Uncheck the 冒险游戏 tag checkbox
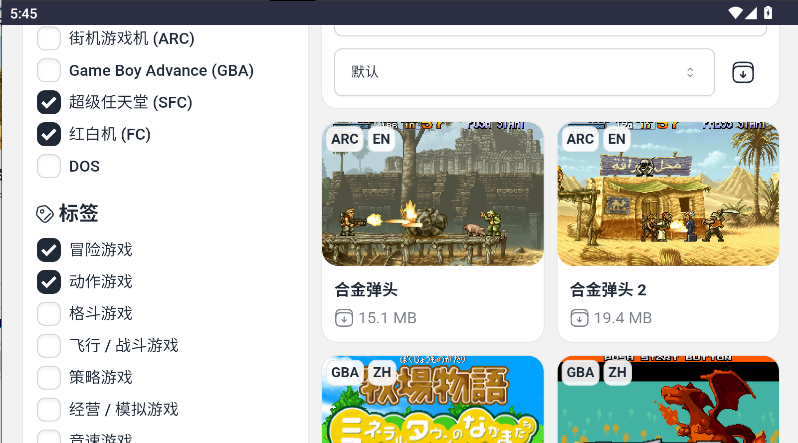The height and width of the screenshot is (443, 798). point(49,250)
